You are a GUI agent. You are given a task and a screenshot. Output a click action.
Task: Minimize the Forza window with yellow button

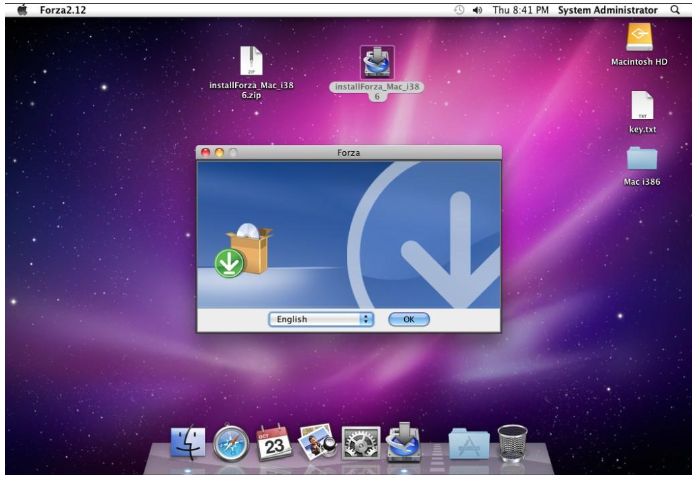click(x=219, y=152)
